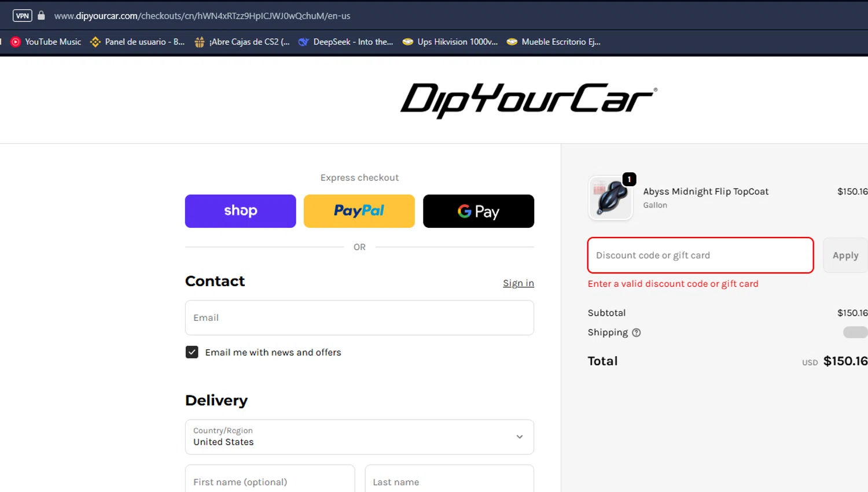Click the Delivery heading
The height and width of the screenshot is (492, 868).
216,400
